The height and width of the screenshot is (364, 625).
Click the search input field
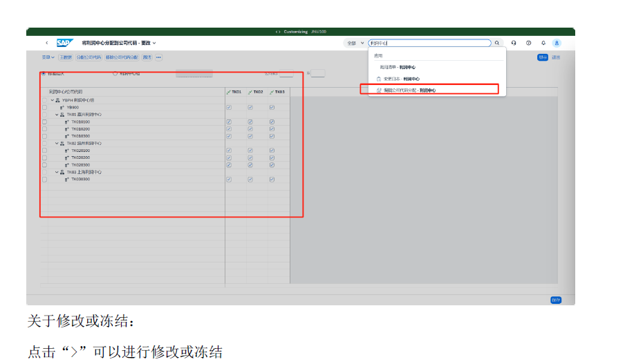click(429, 43)
